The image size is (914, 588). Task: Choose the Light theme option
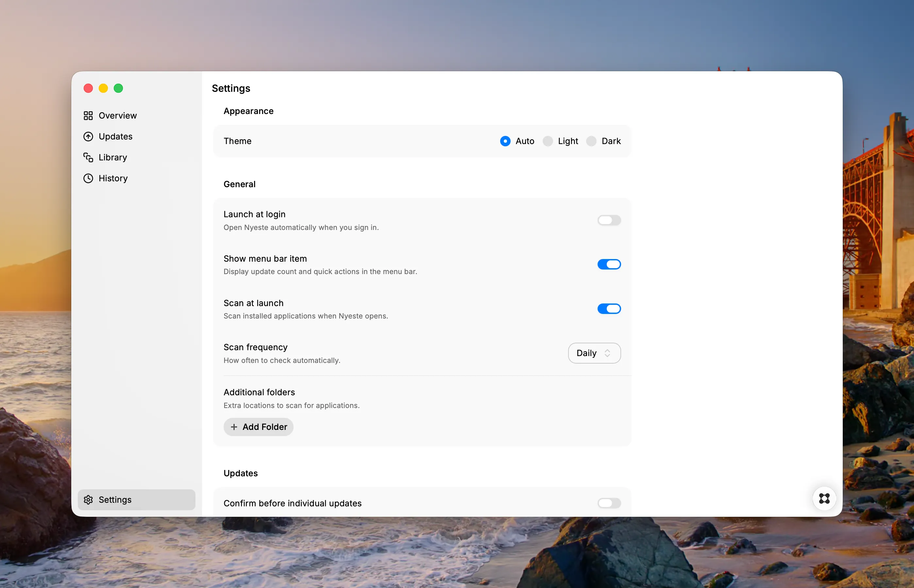[548, 141]
